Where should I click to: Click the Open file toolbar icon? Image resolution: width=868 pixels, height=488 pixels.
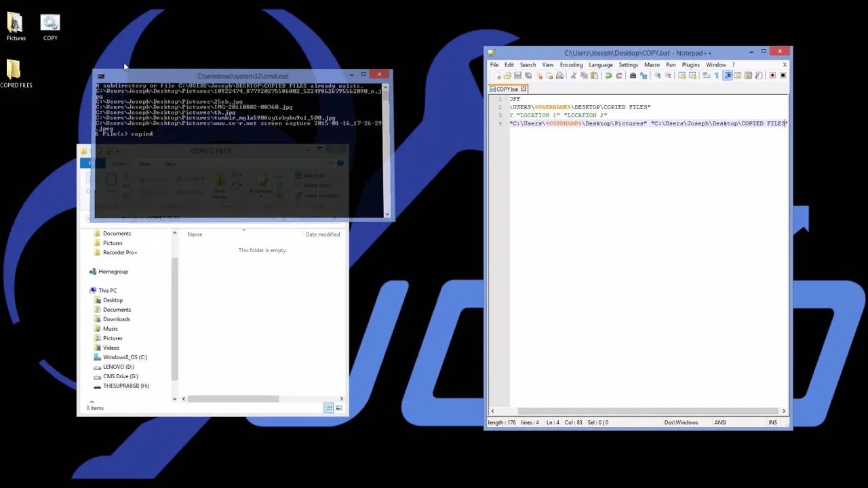(x=507, y=75)
